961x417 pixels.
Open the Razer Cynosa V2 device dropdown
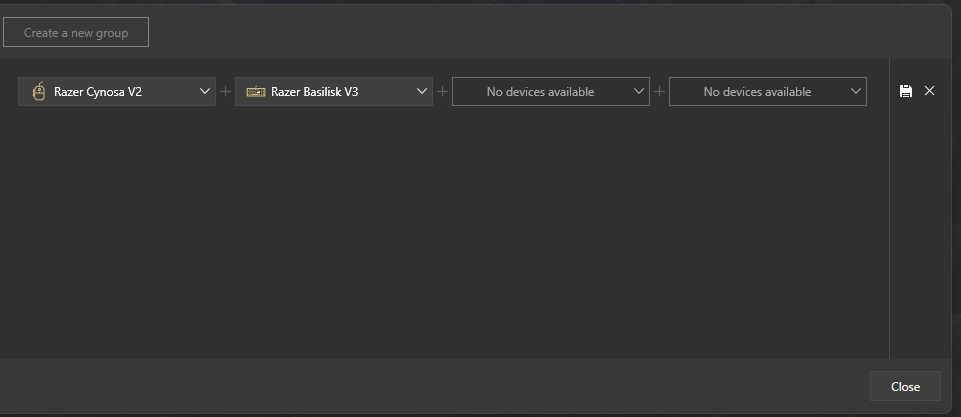(110, 92)
